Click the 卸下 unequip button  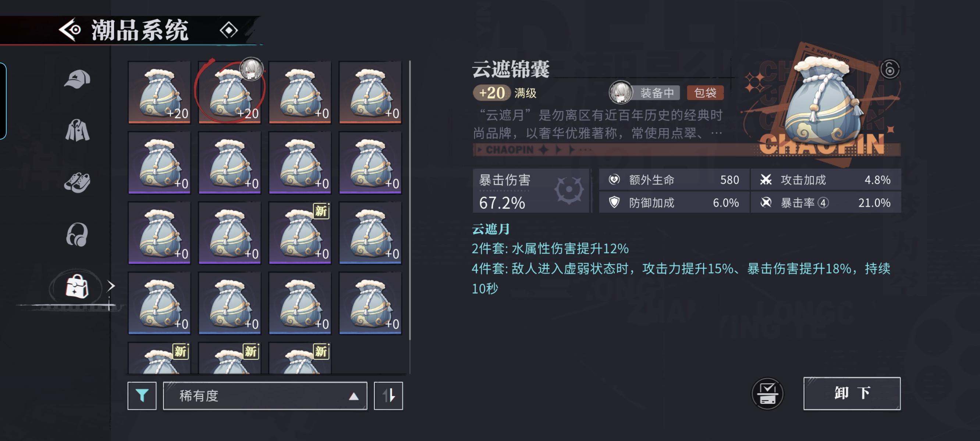coord(852,394)
